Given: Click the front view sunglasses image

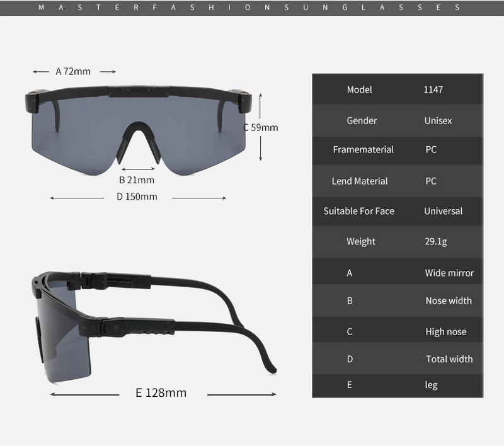Looking at the screenshot, I should pyautogui.click(x=138, y=129).
